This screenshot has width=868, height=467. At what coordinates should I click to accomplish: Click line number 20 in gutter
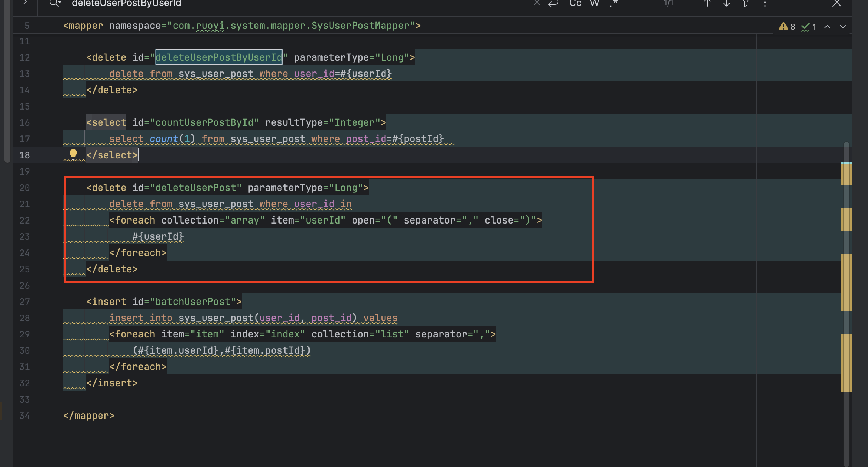[24, 188]
